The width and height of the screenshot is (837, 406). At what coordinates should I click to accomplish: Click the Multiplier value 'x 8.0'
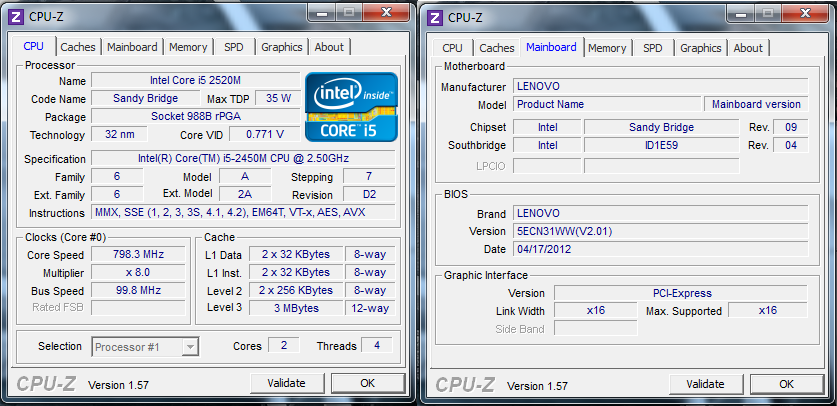click(138, 273)
